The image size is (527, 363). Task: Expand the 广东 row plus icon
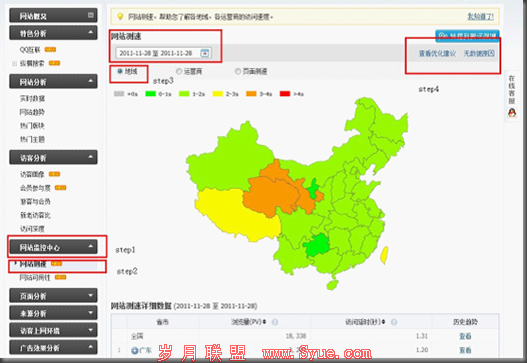tap(134, 351)
